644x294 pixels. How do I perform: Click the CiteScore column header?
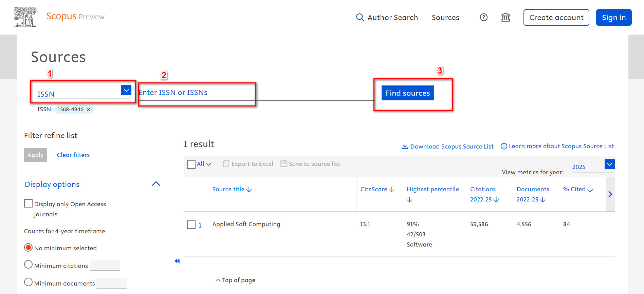click(x=374, y=189)
